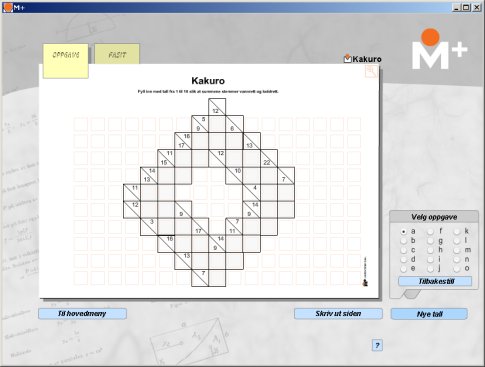The width and height of the screenshot is (485, 367).
Task: Click the M+ logo
Action: point(439,50)
